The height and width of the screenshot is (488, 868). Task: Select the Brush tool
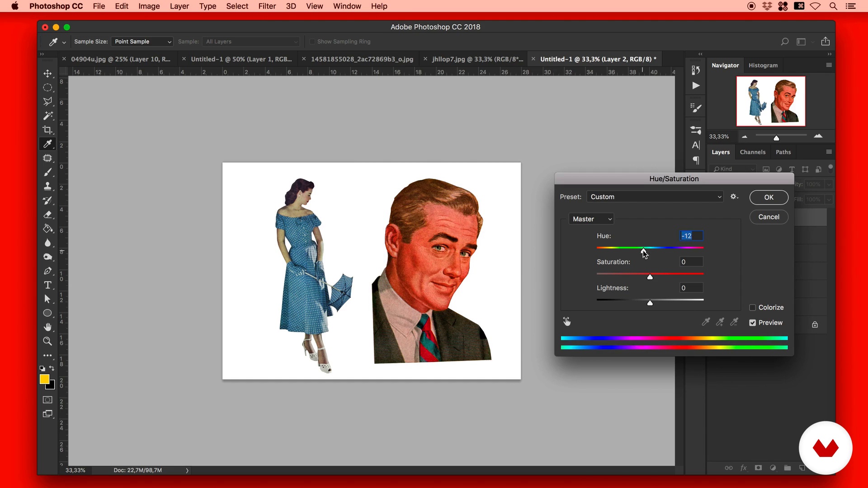click(x=47, y=172)
